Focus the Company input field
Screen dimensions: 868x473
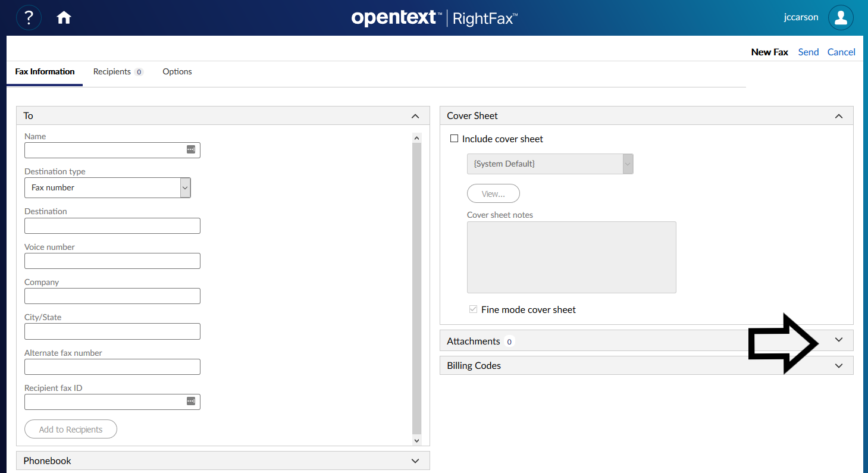(112, 296)
